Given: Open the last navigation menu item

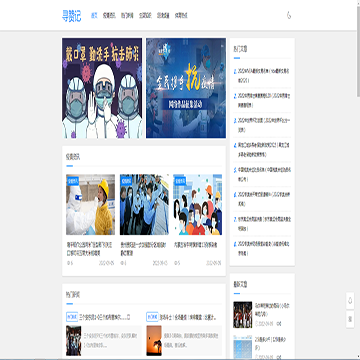Looking at the screenshot, I should tap(181, 16).
